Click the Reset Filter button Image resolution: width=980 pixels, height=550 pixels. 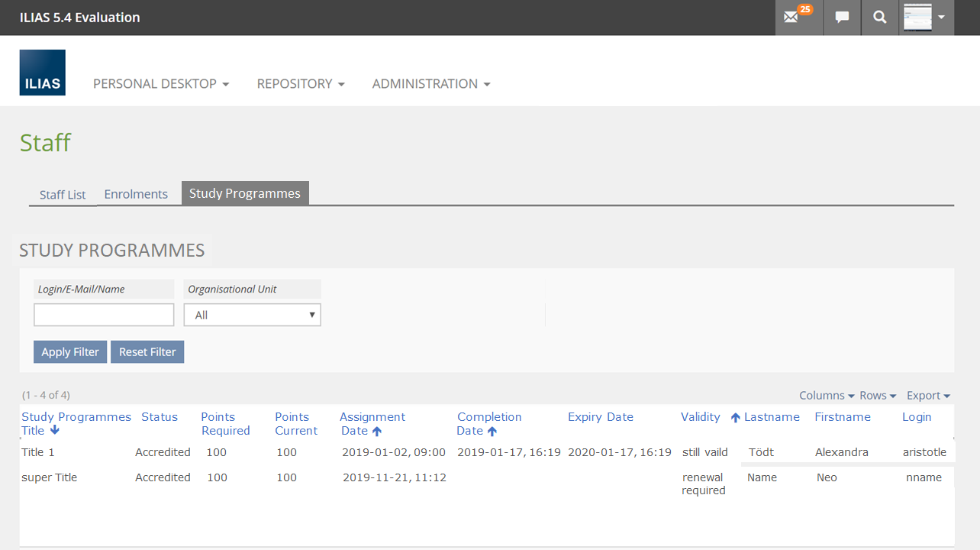tap(147, 352)
